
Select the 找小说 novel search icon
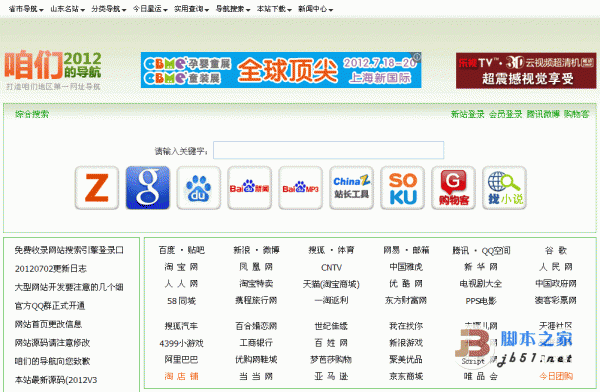504,188
